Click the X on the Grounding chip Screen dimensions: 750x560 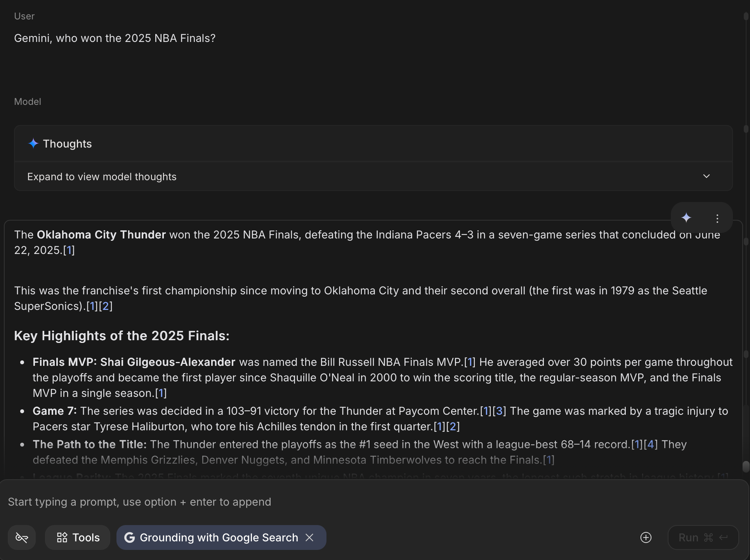(310, 537)
